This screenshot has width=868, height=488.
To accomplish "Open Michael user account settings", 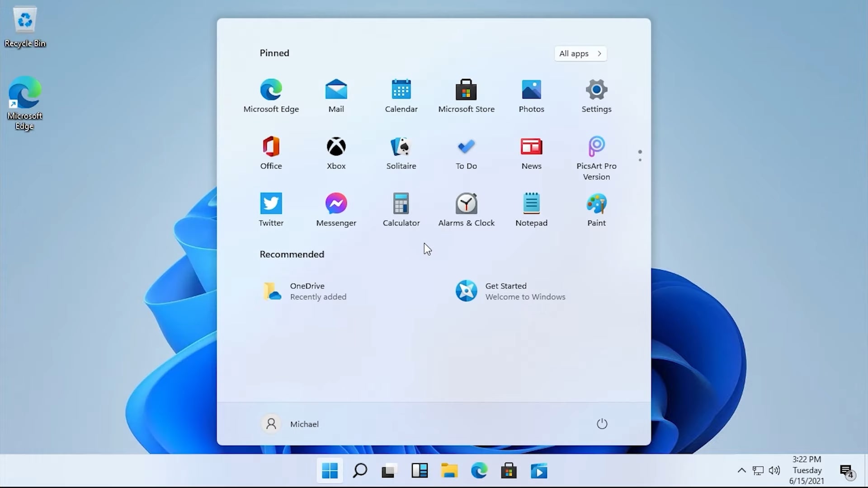I will (x=292, y=424).
